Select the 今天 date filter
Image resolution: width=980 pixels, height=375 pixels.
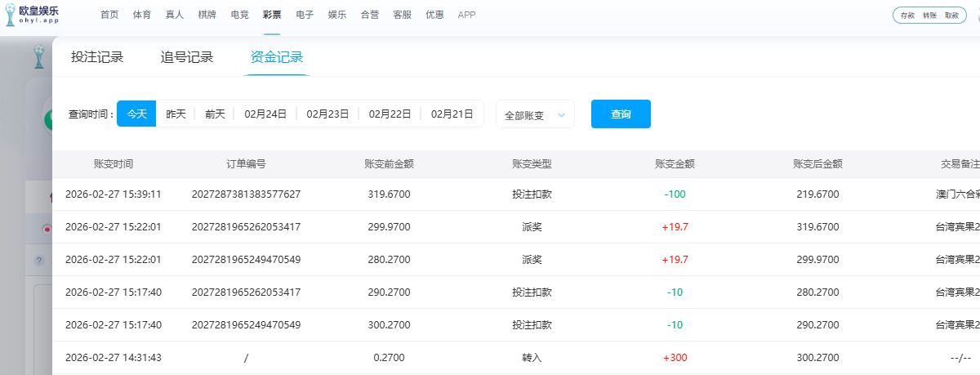(x=136, y=114)
